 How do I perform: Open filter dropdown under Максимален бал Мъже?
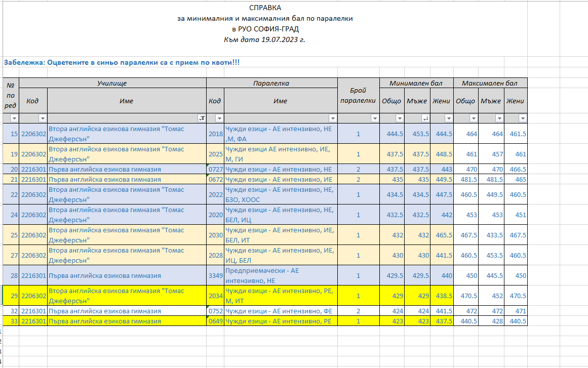tap(499, 118)
